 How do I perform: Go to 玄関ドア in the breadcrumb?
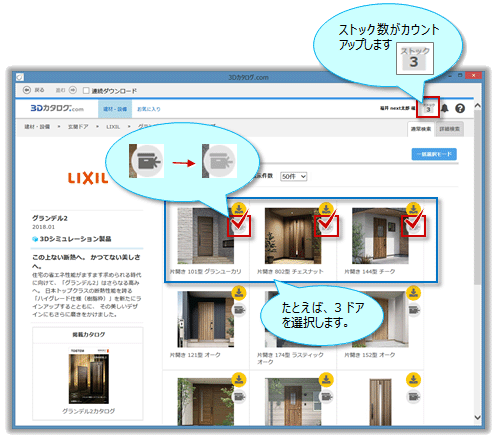pos(78,127)
